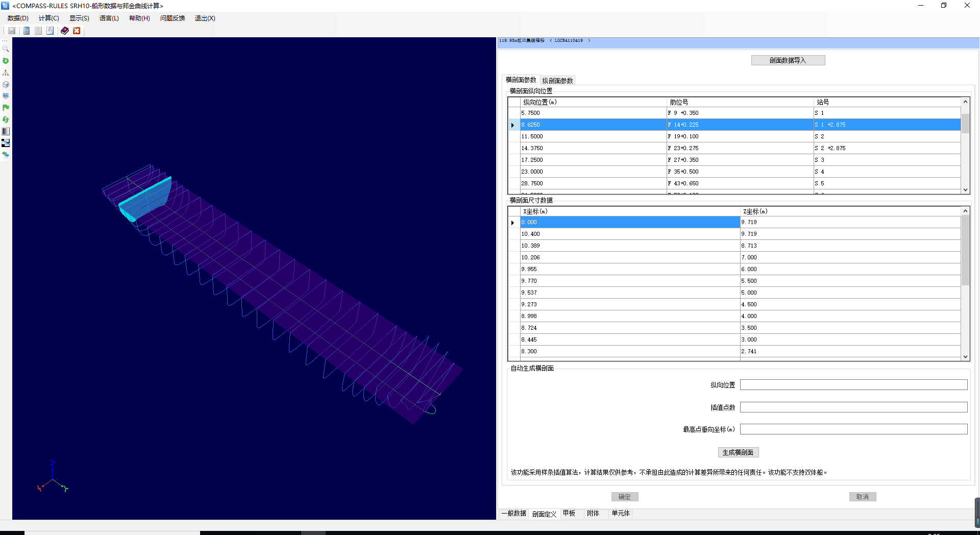Select the row with position 14.3750
This screenshot has width=980, height=535.
pos(592,148)
